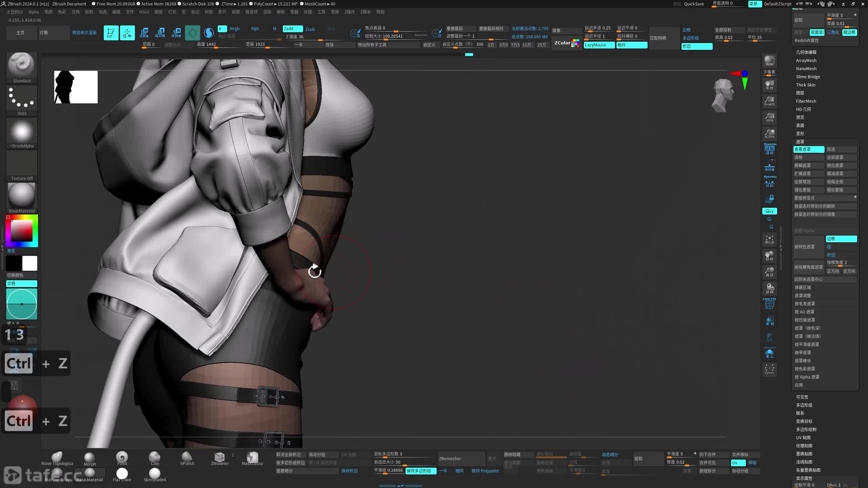Toggle the Uv merge option
The image size is (868, 488).
click(738, 463)
